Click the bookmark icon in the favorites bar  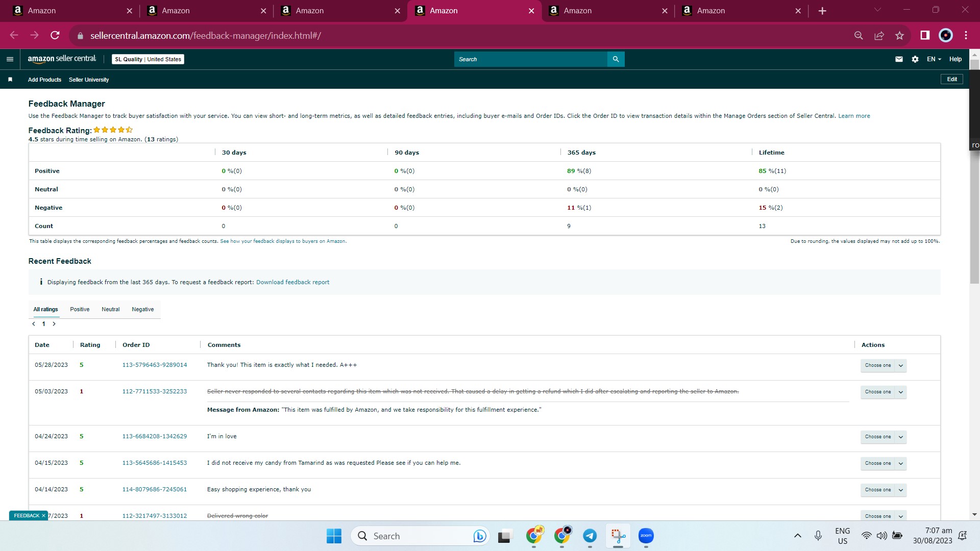pyautogui.click(x=10, y=80)
